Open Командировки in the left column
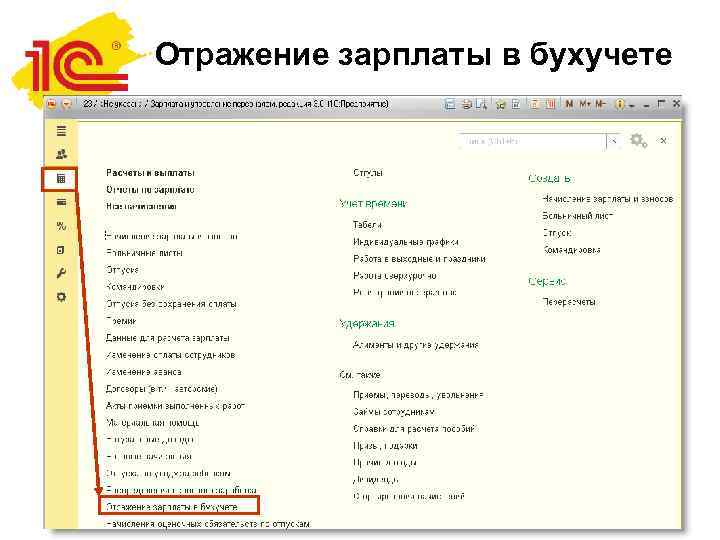The width and height of the screenshot is (720, 540). coord(135,287)
